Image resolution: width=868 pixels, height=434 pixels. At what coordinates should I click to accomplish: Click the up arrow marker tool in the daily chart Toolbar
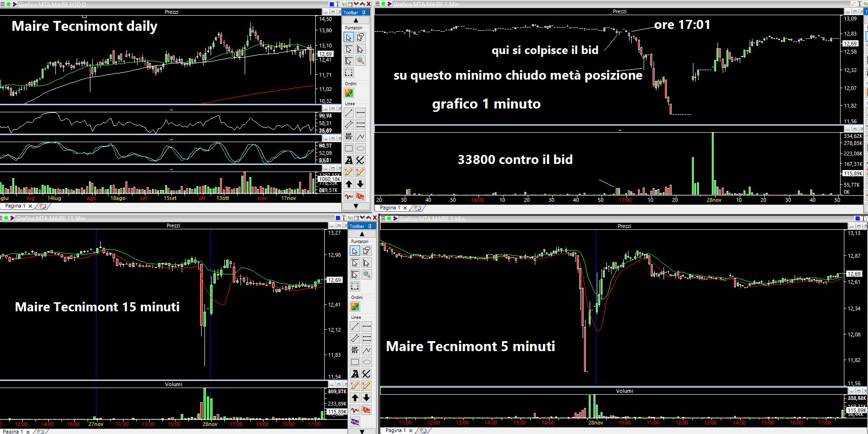349,184
